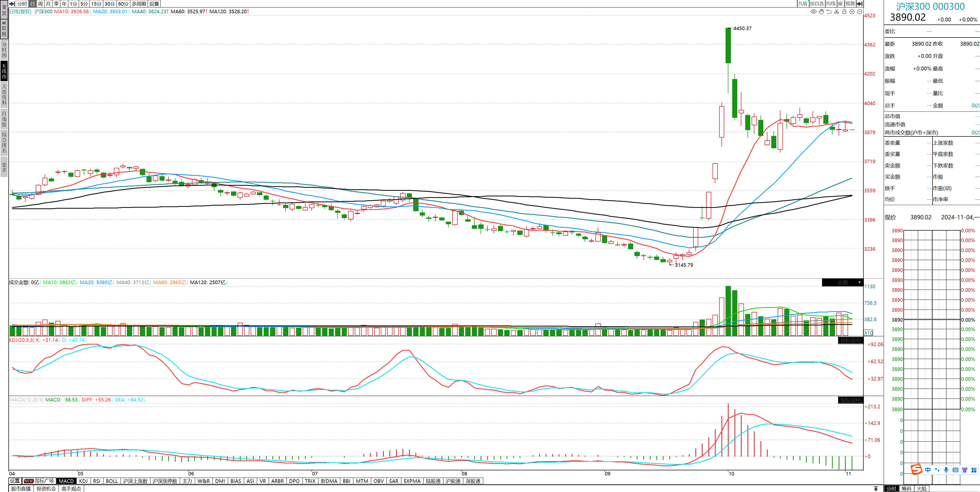The image size is (980, 492).
Task: Open the 首页 sidebar item
Action: tap(4, 9)
